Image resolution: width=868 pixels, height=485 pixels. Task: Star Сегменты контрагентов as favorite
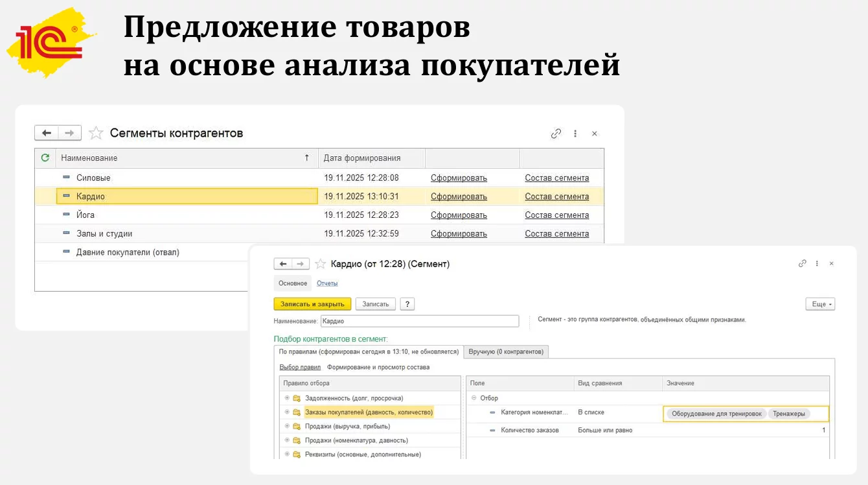(x=96, y=133)
